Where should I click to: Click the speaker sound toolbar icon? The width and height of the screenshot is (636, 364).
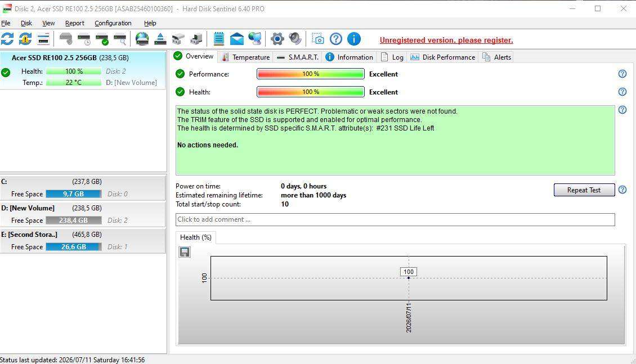295,39
